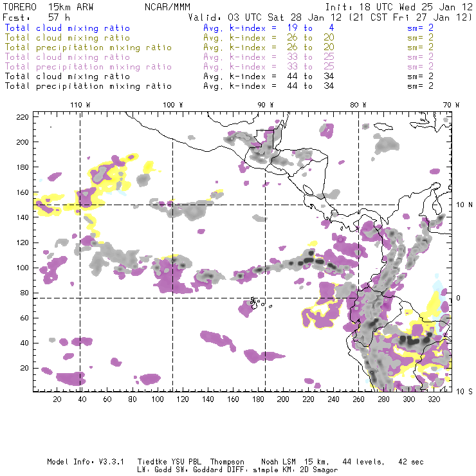Viewport: 476px width, 476px height.
Task: Click the '90 W' longitude label
Action: (266, 105)
